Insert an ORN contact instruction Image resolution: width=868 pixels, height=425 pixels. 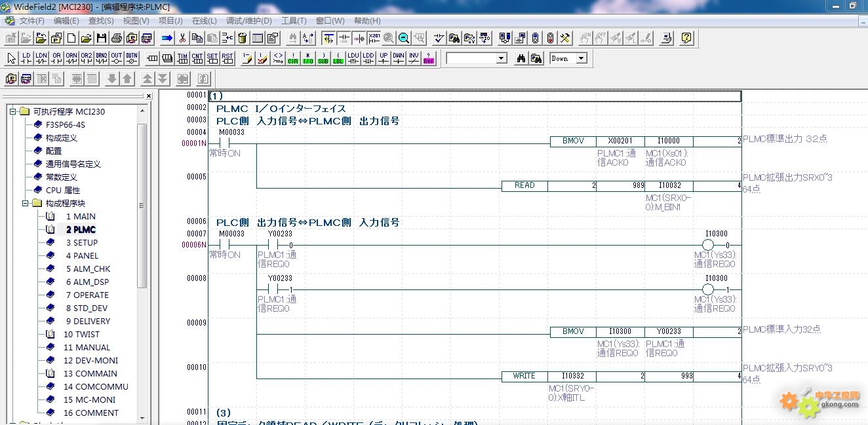[71, 58]
